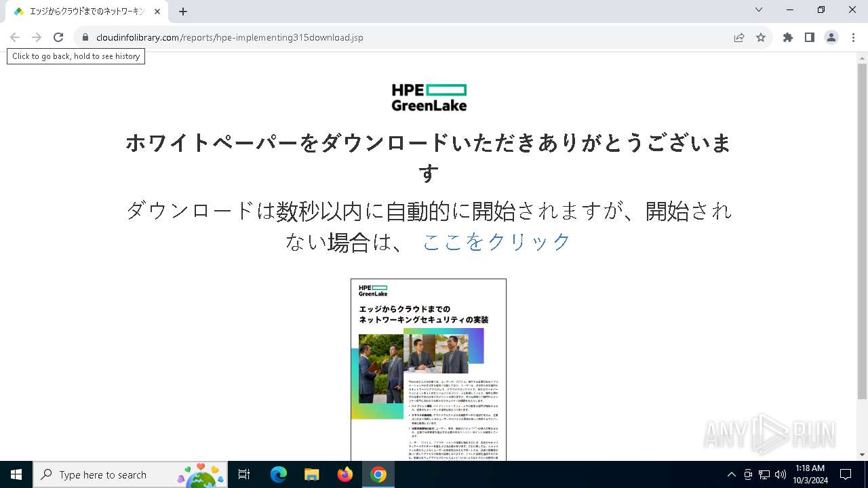Open a new tab with the plus button
868x488 pixels.
pyautogui.click(x=183, y=12)
